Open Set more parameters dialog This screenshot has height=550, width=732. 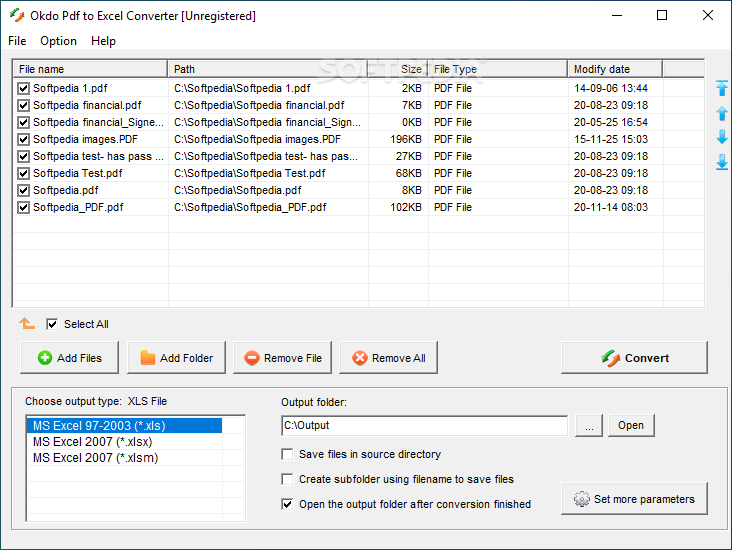[634, 499]
